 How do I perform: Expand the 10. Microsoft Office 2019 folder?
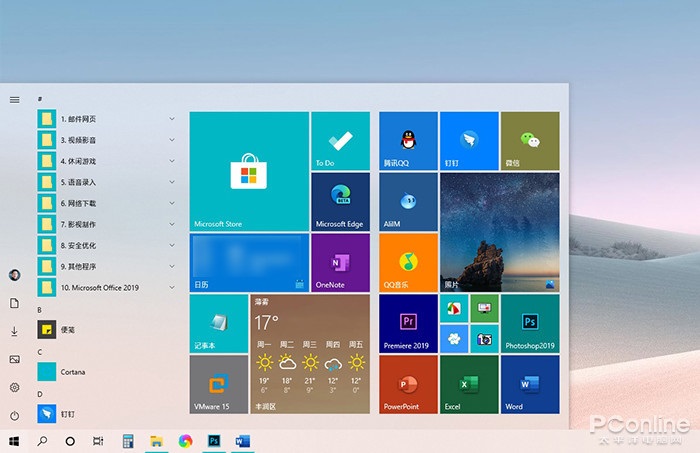coord(106,288)
